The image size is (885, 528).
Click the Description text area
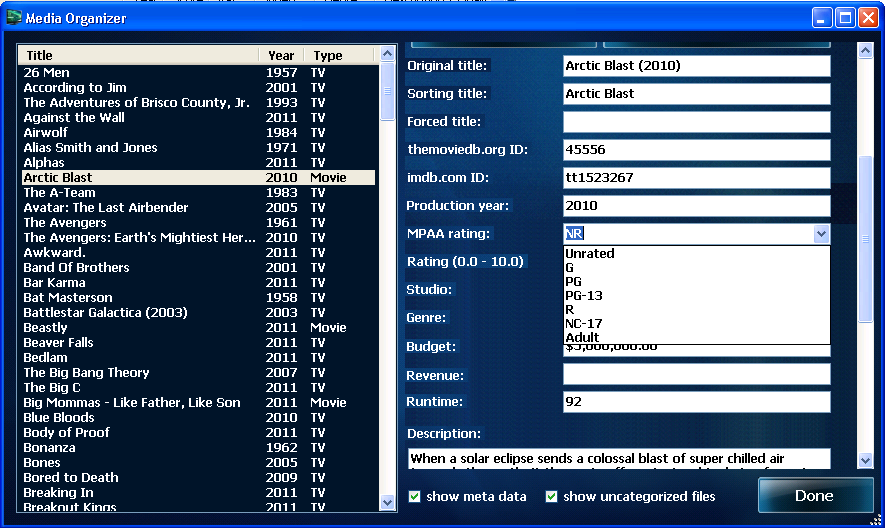pos(619,459)
